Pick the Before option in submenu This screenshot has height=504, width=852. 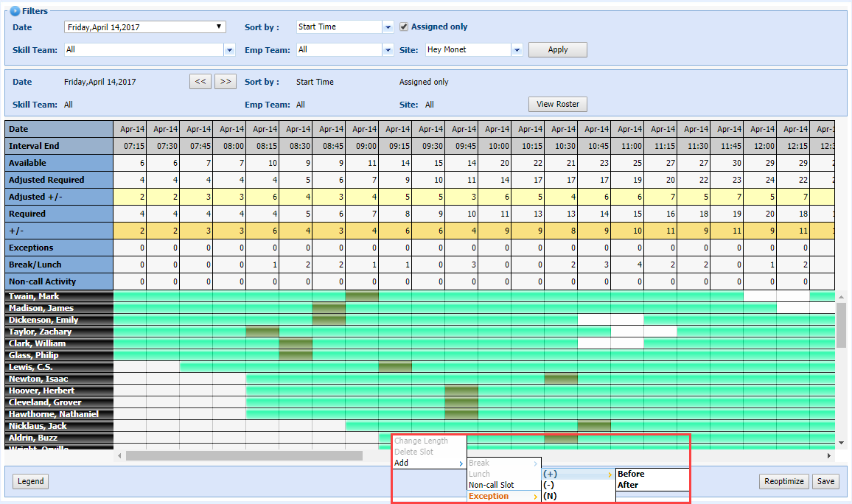coord(631,474)
